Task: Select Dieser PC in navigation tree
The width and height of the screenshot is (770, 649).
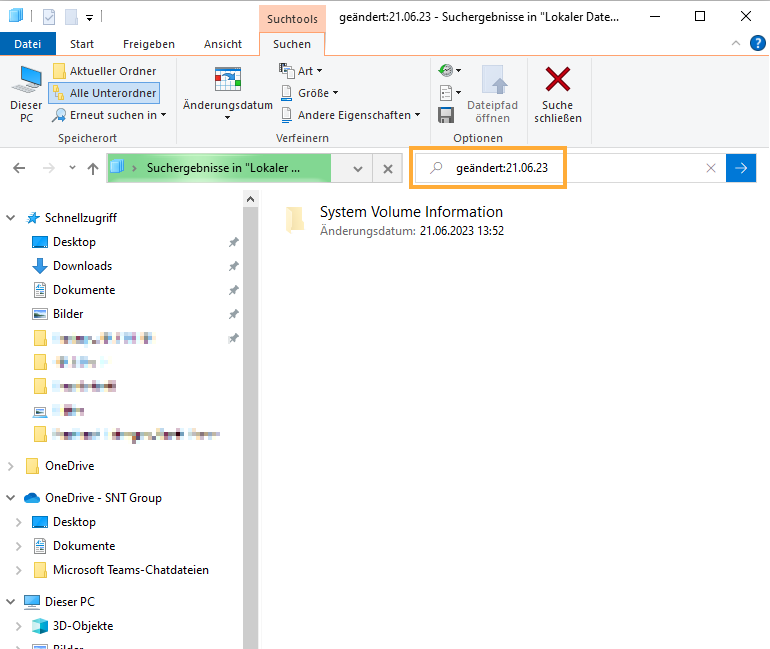Action: pyautogui.click(x=70, y=602)
